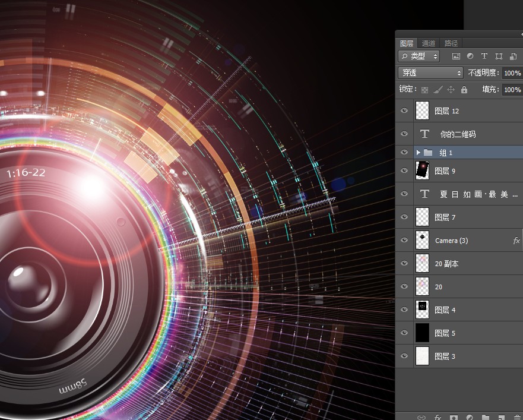
Task: Open the 穿透 blend mode dropdown
Action: pos(430,73)
